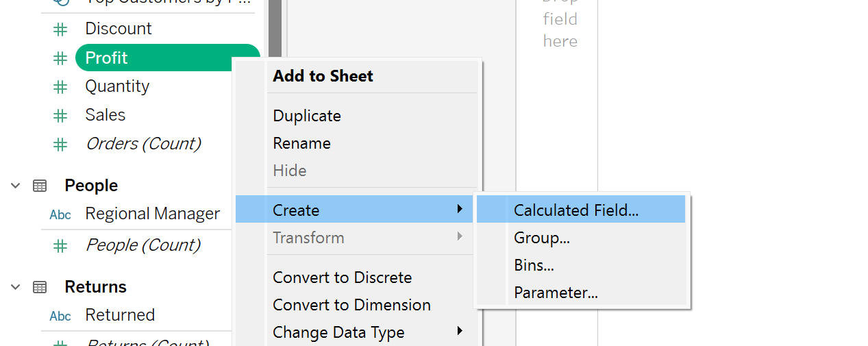Click Add to Sheet in context menu

tap(323, 76)
